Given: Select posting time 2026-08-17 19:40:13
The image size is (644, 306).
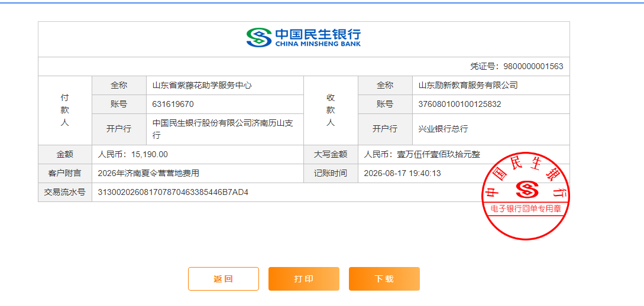Looking at the screenshot, I should coord(403,173).
